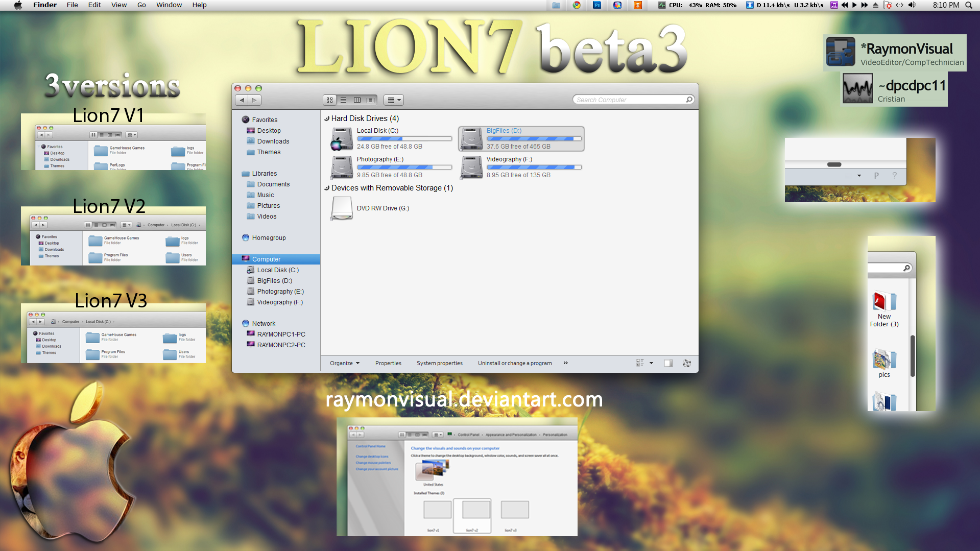Click the Photoshop icon in the menu bar

tap(596, 5)
